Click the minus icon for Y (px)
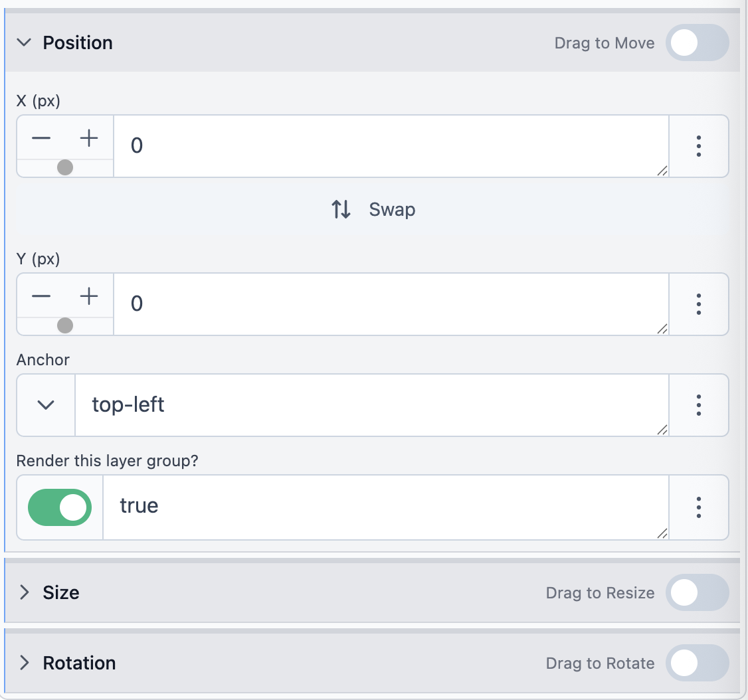Screen dimensions: 748x700 pyautogui.click(x=41, y=296)
